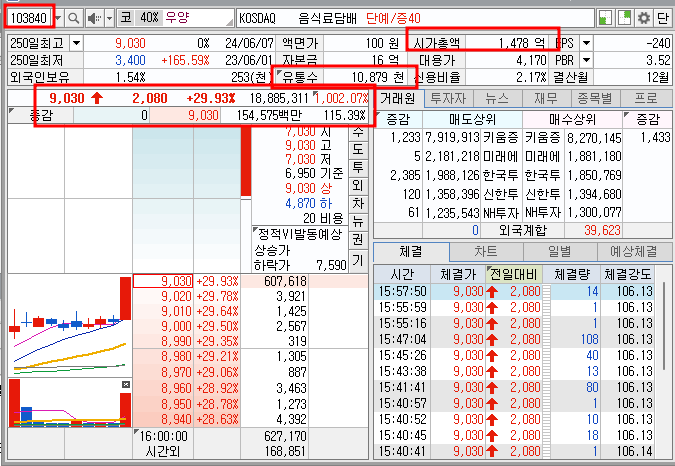This screenshot has height=466, width=675.
Task: Click the 시간 column header
Action: 402,275
